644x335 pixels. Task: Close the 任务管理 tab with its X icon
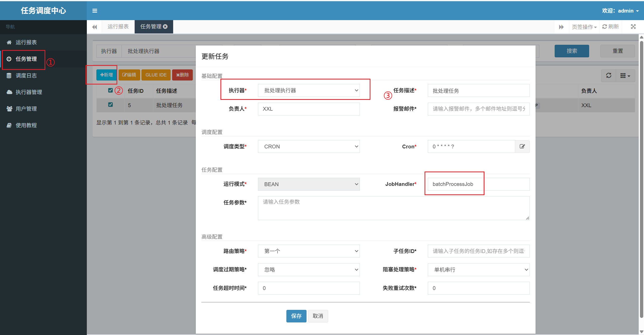click(165, 26)
